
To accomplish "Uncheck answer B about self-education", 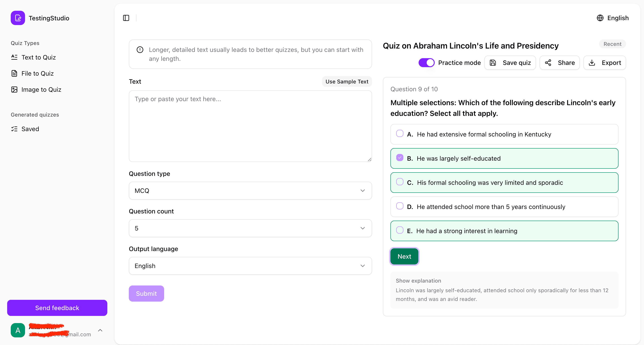I will pos(400,157).
